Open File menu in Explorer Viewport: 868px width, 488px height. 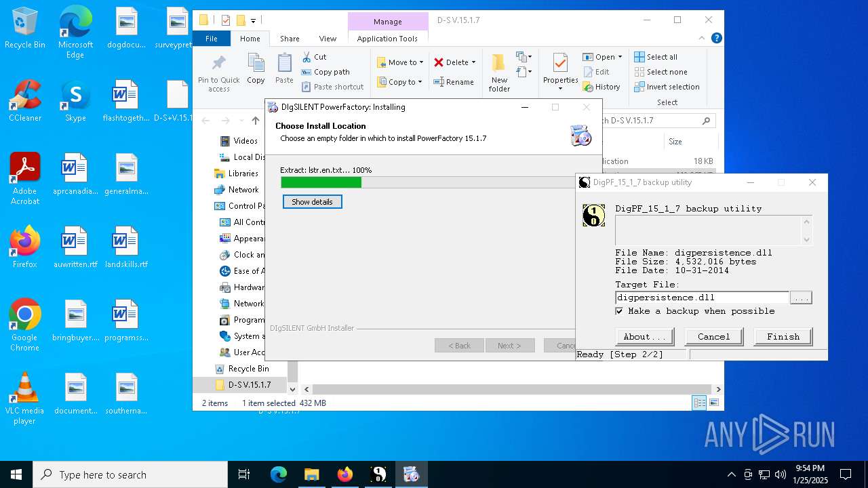tap(212, 39)
